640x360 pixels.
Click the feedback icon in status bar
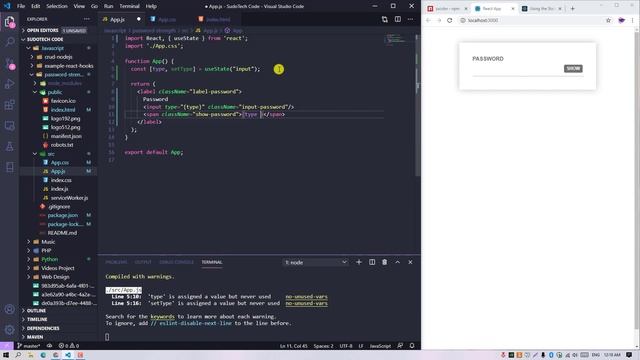pyautogui.click(x=400, y=346)
